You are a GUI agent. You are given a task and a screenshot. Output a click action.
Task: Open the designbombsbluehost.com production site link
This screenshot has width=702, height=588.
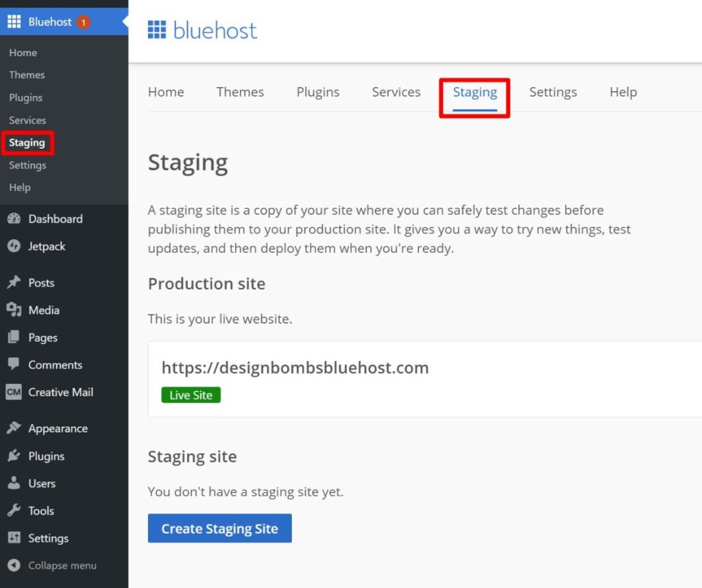point(295,367)
